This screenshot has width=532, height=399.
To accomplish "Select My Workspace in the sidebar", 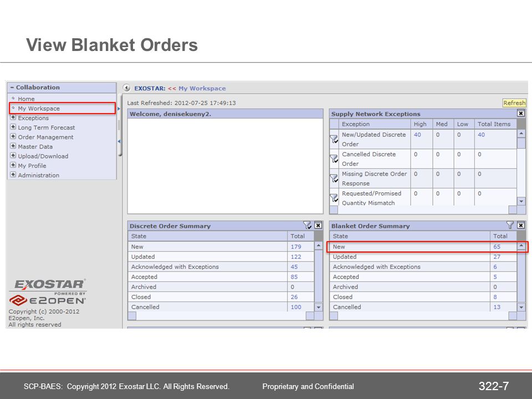I will (x=39, y=109).
